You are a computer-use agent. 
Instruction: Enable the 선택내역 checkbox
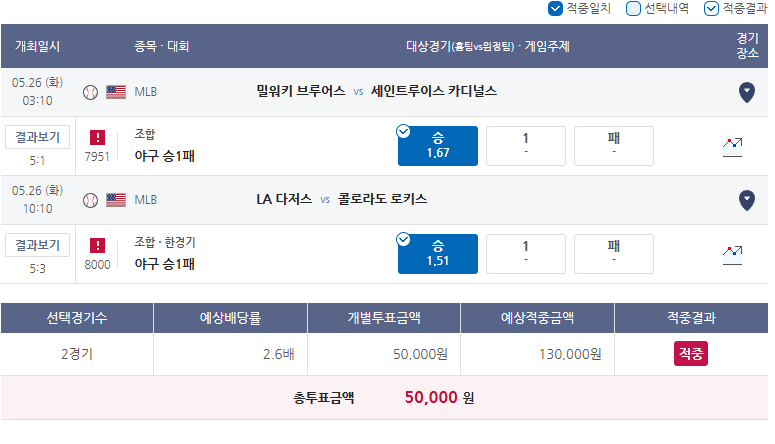click(633, 8)
